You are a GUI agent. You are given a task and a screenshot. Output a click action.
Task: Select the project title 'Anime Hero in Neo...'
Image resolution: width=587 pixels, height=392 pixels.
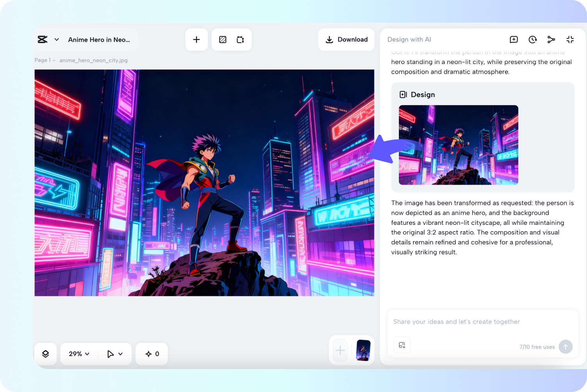[99, 39]
